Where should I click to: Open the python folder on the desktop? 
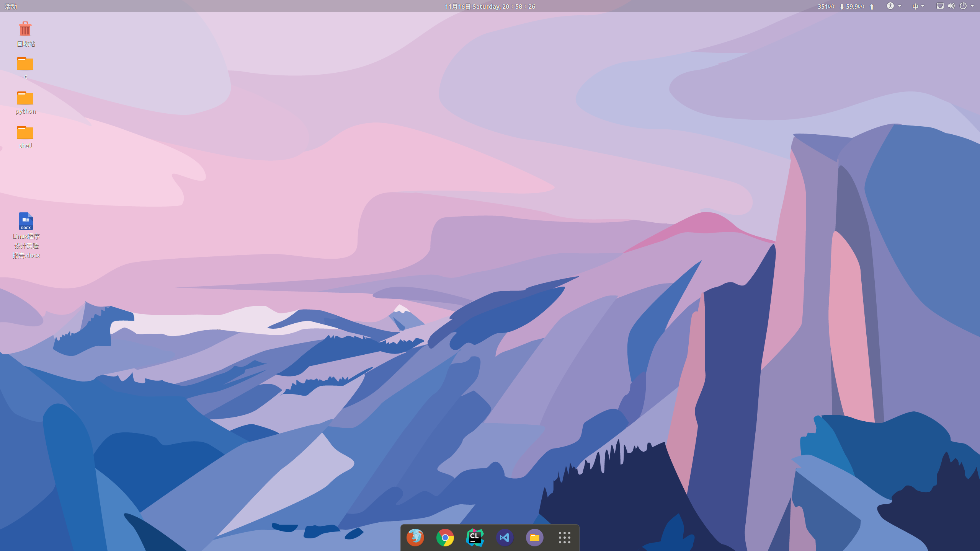point(25,99)
